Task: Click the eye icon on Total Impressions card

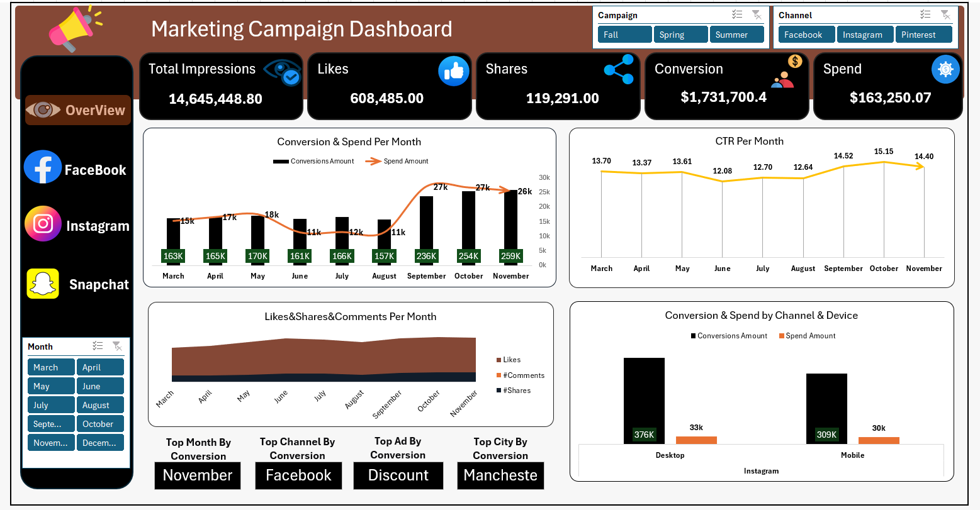Action: (x=281, y=72)
